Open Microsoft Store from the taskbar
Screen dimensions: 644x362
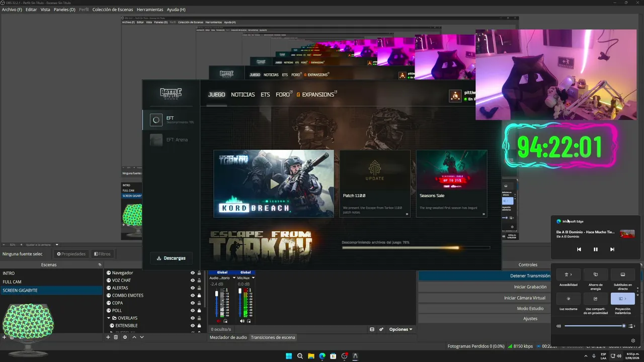(x=333, y=356)
